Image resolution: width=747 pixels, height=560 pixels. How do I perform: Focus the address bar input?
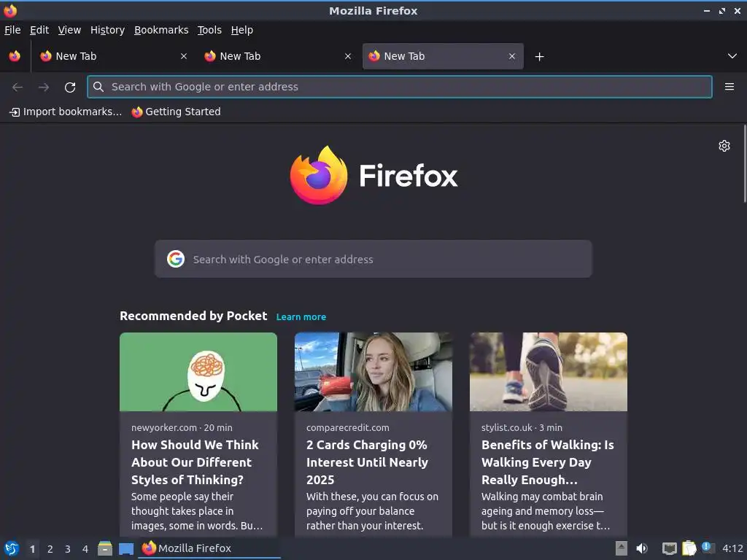[x=399, y=87]
